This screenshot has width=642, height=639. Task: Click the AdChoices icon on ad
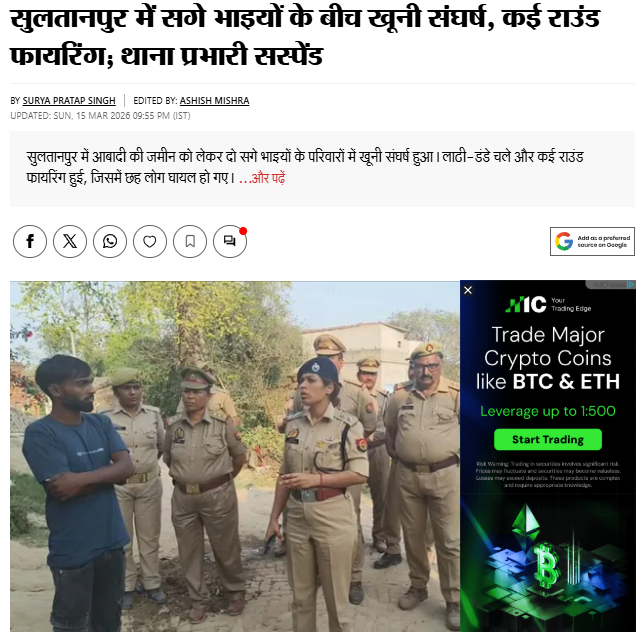pyautogui.click(x=631, y=285)
